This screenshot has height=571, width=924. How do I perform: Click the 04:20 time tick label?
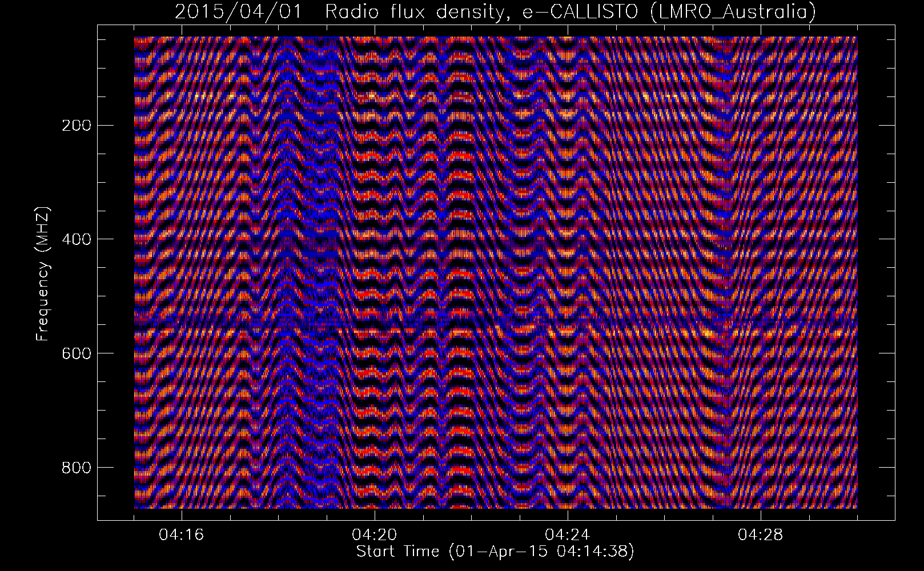coord(375,535)
